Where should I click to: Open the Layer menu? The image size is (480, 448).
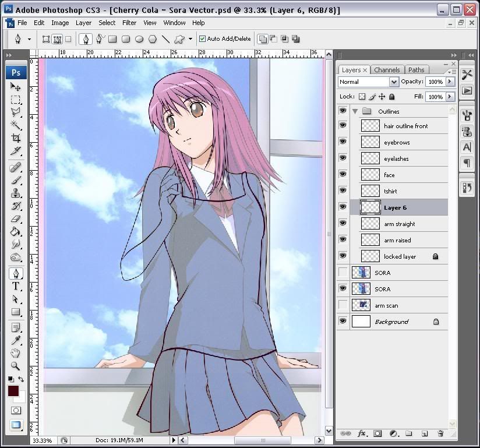(x=83, y=23)
